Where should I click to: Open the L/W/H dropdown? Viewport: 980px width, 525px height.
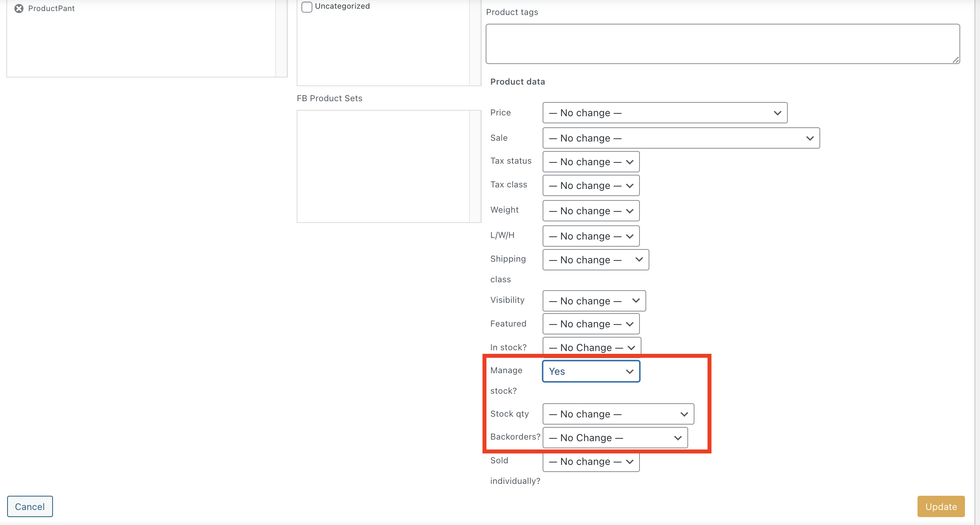pos(591,236)
